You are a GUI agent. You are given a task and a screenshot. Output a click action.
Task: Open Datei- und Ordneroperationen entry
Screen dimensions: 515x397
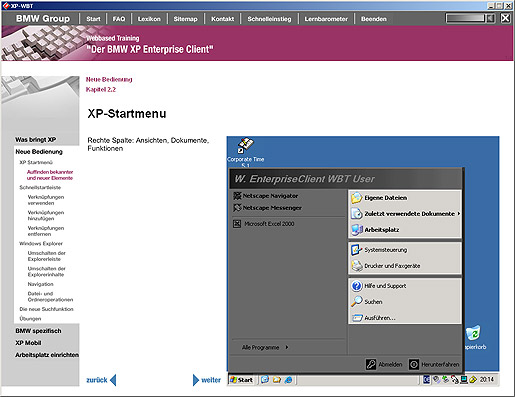coord(50,297)
